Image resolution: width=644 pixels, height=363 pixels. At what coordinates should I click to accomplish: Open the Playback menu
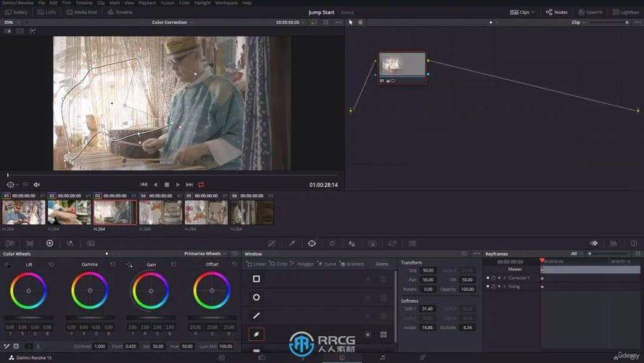point(146,3)
